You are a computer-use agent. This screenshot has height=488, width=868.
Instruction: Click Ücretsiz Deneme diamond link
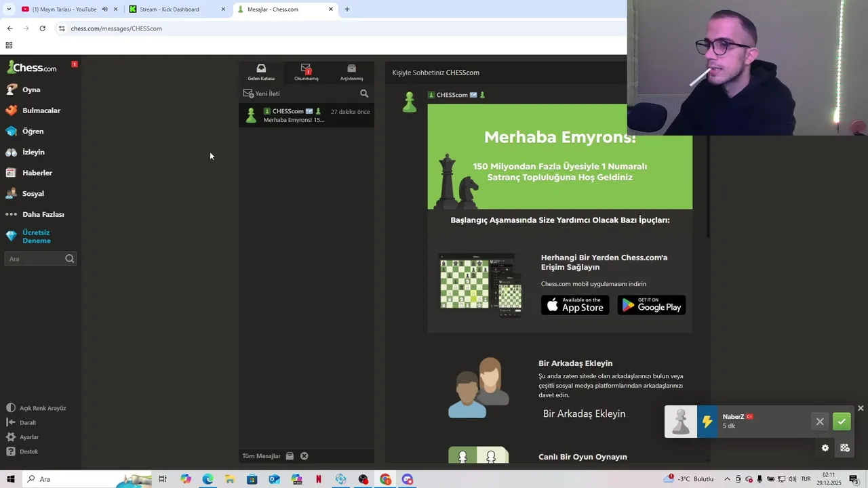click(28, 237)
